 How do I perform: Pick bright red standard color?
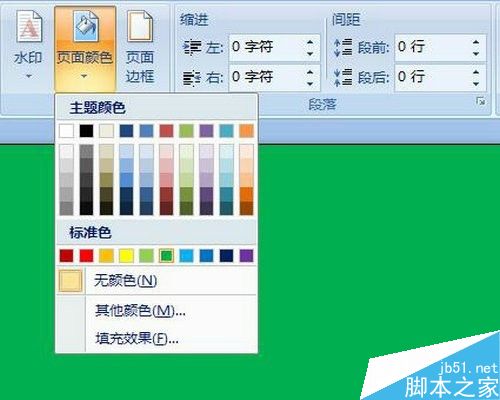click(x=86, y=256)
